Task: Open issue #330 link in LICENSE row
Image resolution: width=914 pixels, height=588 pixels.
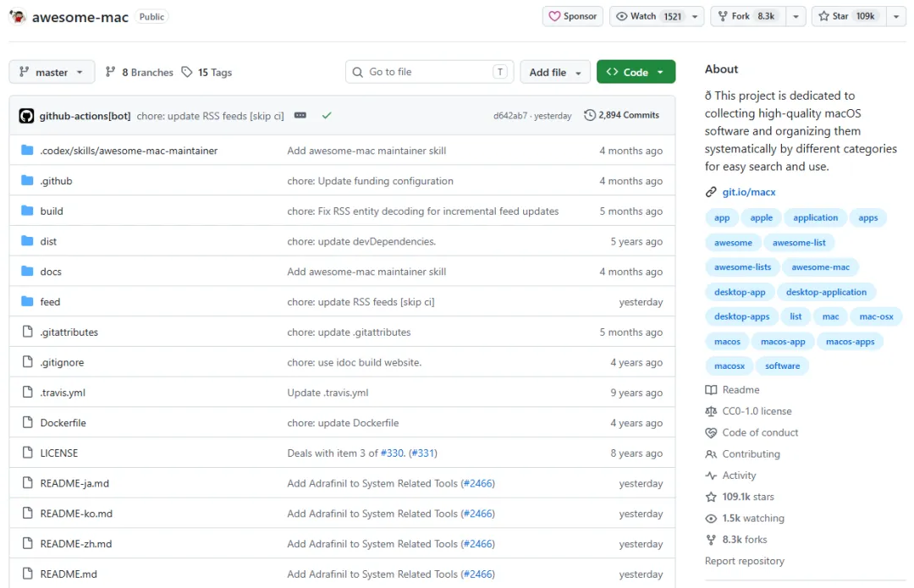Action: pyautogui.click(x=392, y=453)
